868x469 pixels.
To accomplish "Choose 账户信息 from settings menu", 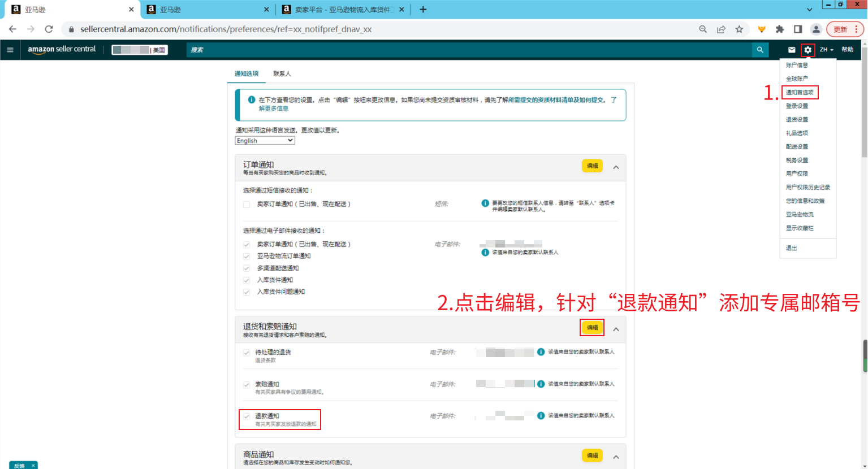I will pos(797,65).
